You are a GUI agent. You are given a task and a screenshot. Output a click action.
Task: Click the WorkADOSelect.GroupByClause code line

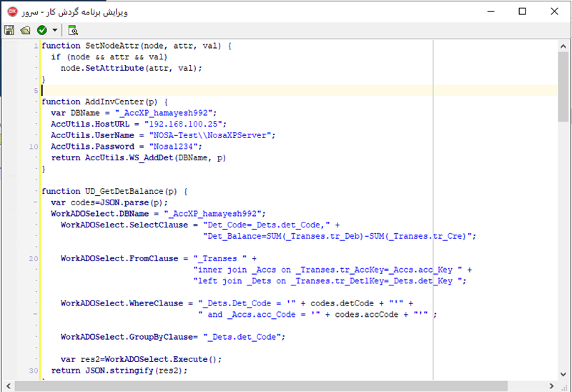coord(173,336)
